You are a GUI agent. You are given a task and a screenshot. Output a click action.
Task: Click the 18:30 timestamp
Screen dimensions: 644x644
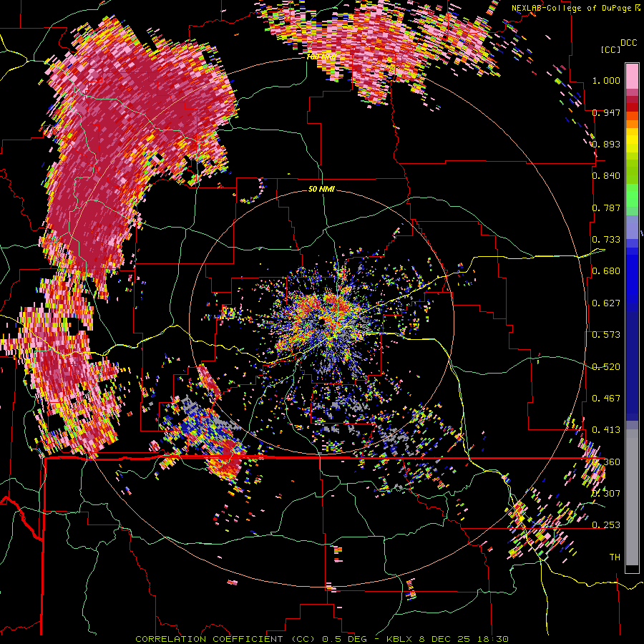(x=492, y=639)
